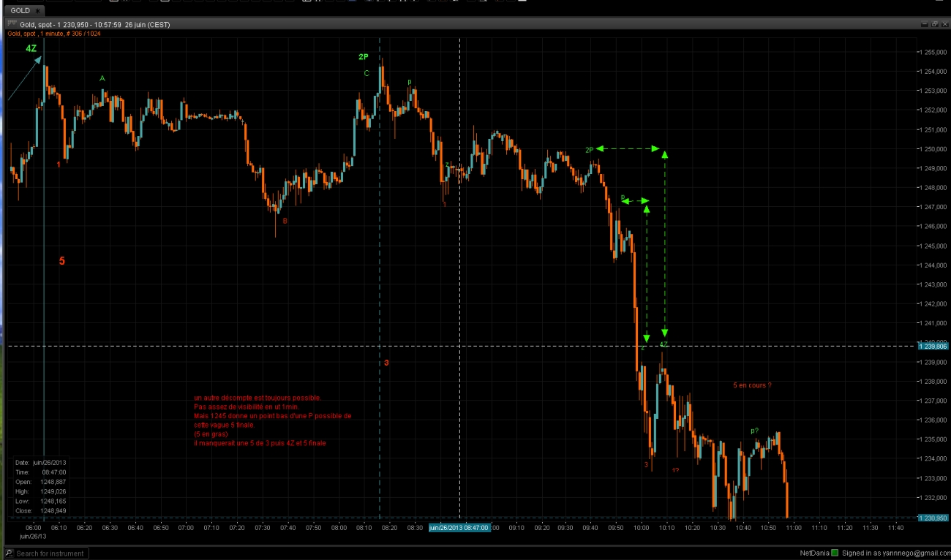951x560 pixels.
Task: Focus the Search for instrument field
Action: (x=50, y=553)
